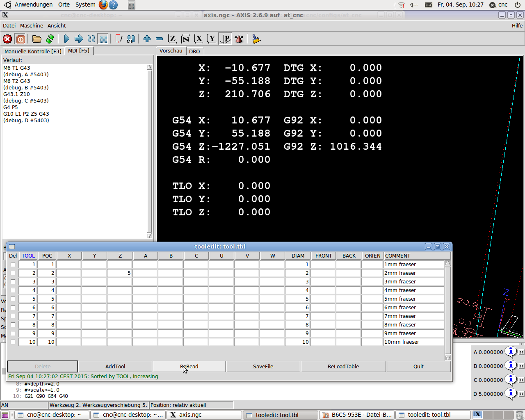Open the Datei menu
Viewport: 525px width, 420px height.
[x=9, y=26]
